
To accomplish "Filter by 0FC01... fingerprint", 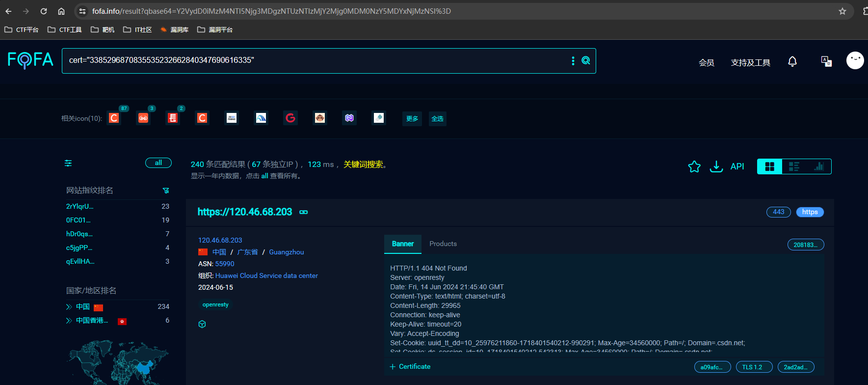I will 79,220.
